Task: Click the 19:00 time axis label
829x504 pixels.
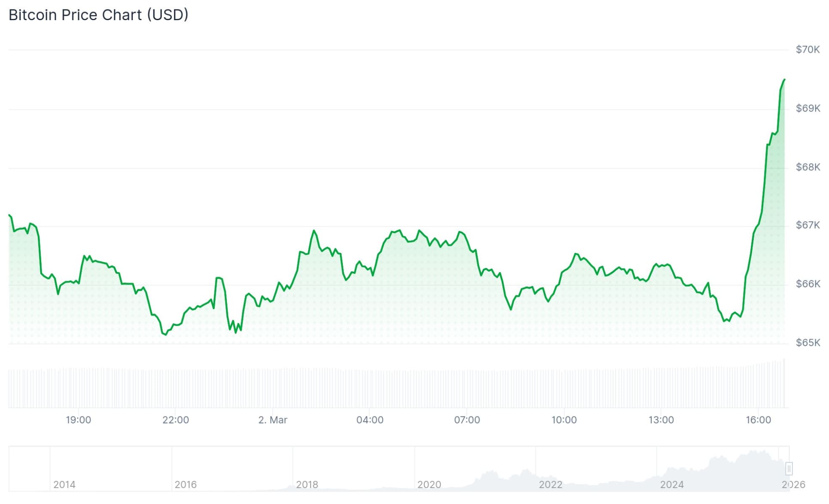Action: (x=78, y=420)
